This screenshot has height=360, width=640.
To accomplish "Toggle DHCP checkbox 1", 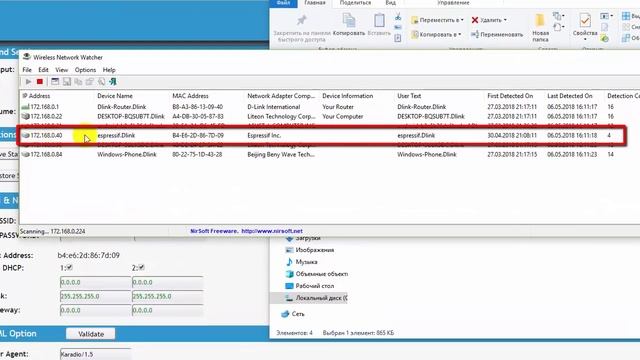I will pos(69,267).
